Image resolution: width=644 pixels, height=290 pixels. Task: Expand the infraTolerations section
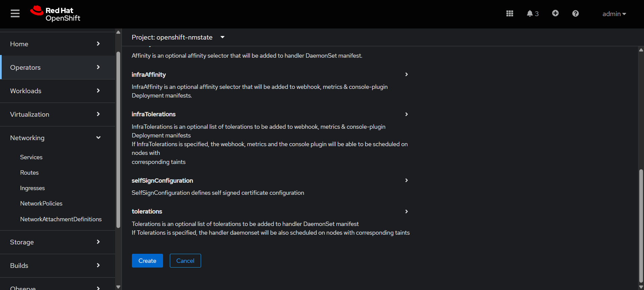coord(406,114)
